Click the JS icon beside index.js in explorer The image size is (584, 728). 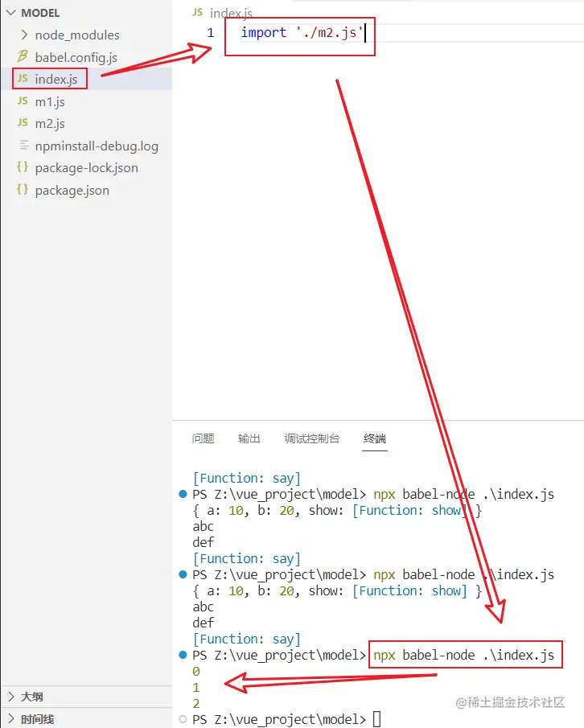pyautogui.click(x=23, y=79)
